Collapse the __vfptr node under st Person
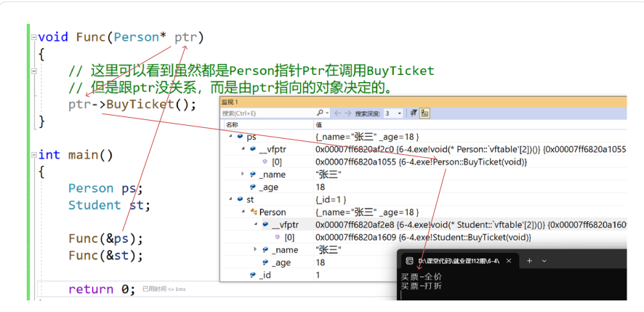This screenshot has width=644, height=312. (255, 225)
